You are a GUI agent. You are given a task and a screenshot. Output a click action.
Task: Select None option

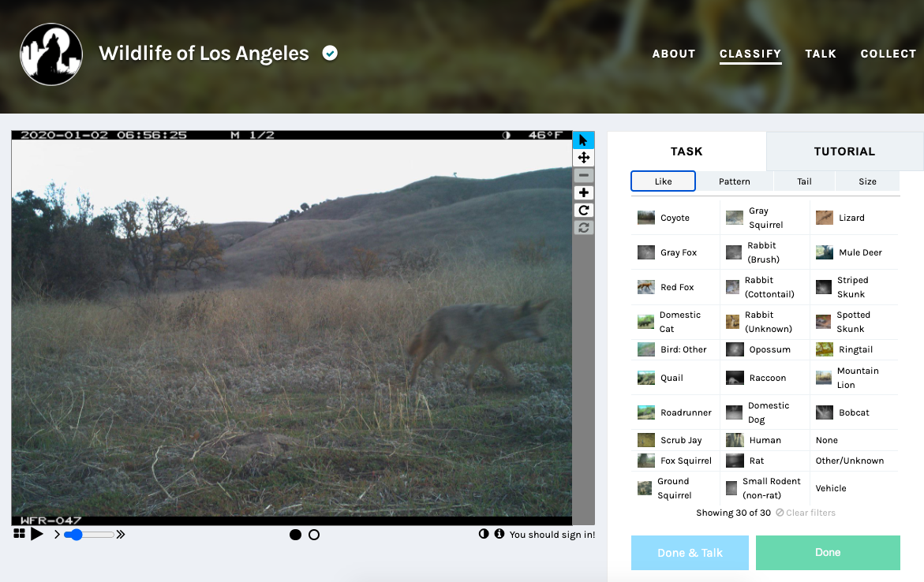[x=855, y=441]
